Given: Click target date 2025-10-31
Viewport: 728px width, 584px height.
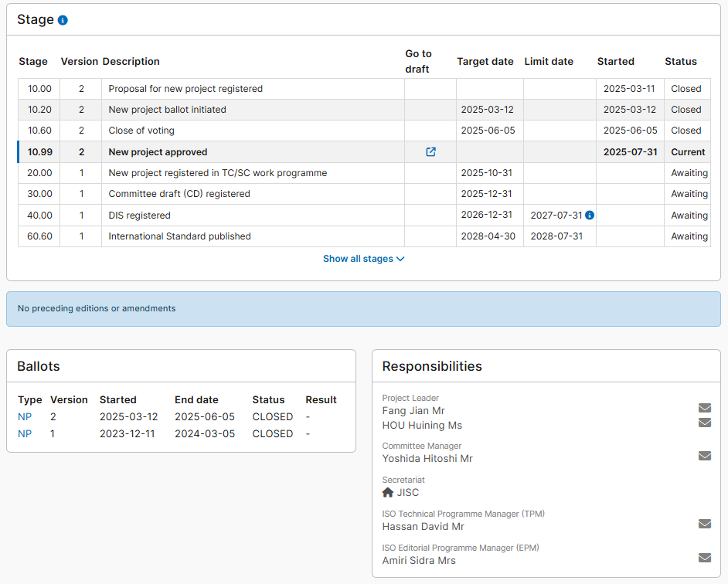Looking at the screenshot, I should pyautogui.click(x=487, y=173).
